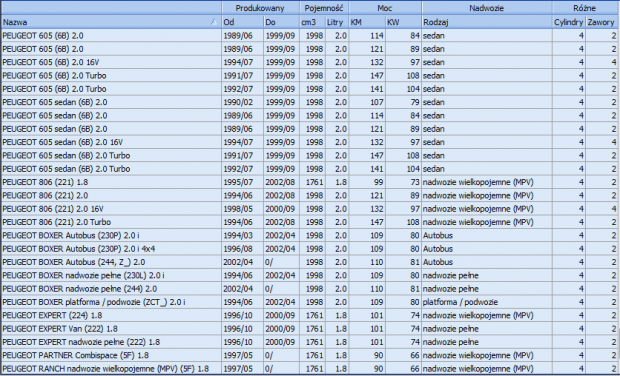Click 2002/08 cell in 806 (221) 1.8 row
This screenshot has width=620, height=376.
tap(281, 182)
